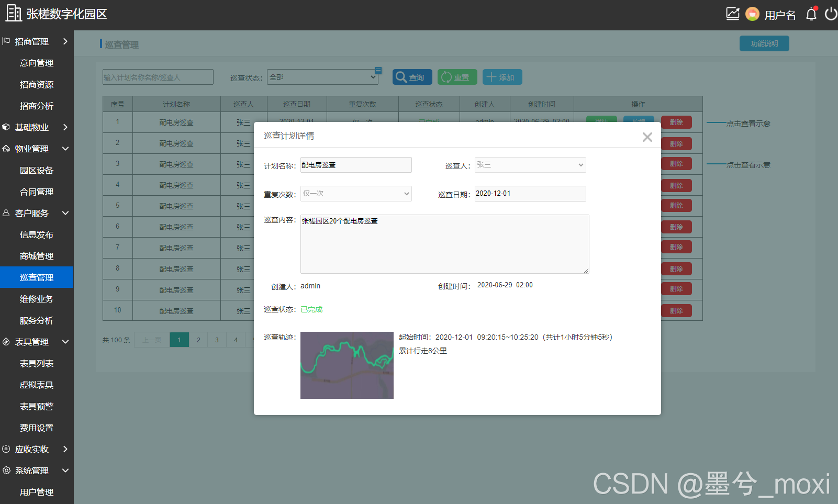
Task: Click the 已完成 status text
Action: pos(311,309)
